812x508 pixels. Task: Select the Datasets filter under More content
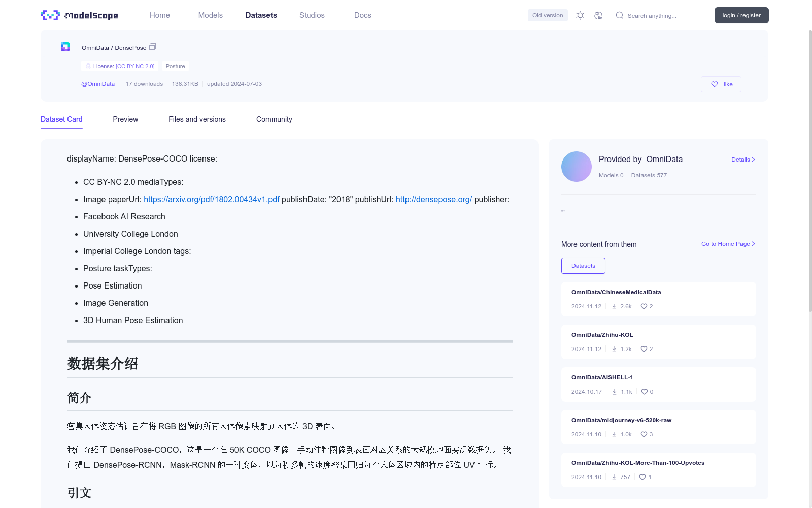click(583, 266)
